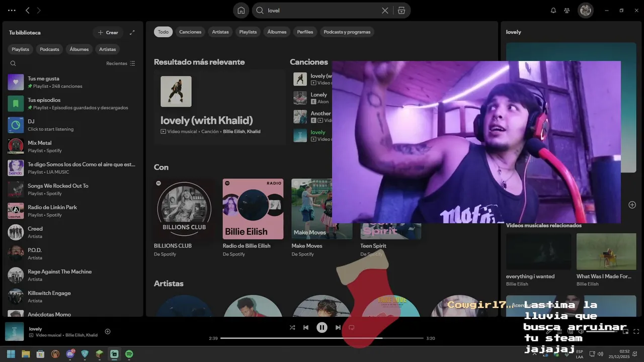Open the Home screen icon

tap(241, 10)
